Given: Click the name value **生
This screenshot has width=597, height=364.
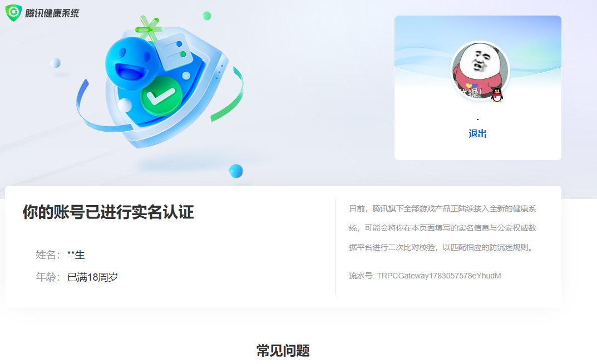Looking at the screenshot, I should pyautogui.click(x=76, y=255).
